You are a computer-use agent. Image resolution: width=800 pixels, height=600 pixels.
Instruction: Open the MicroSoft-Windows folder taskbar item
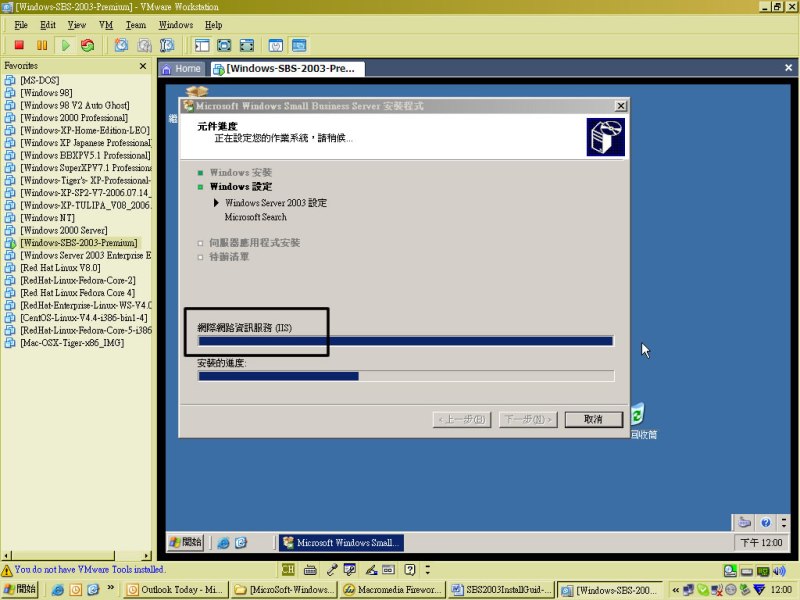click(x=284, y=590)
